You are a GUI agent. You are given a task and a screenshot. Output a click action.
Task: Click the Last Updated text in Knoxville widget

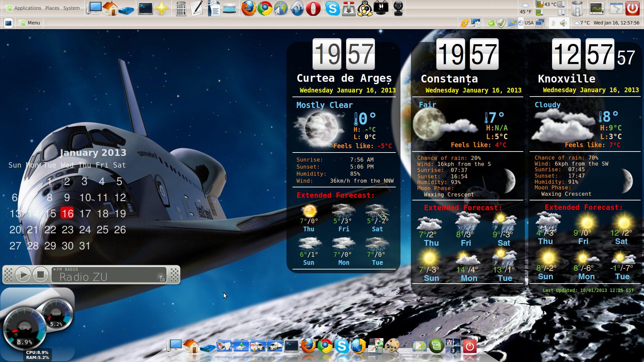click(588, 290)
